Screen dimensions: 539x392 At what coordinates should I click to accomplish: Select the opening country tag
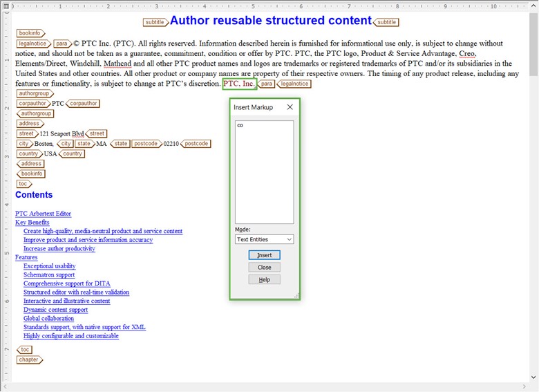(x=30, y=153)
